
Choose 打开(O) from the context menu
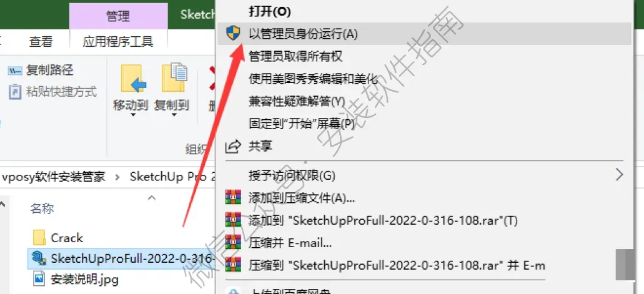click(x=270, y=11)
